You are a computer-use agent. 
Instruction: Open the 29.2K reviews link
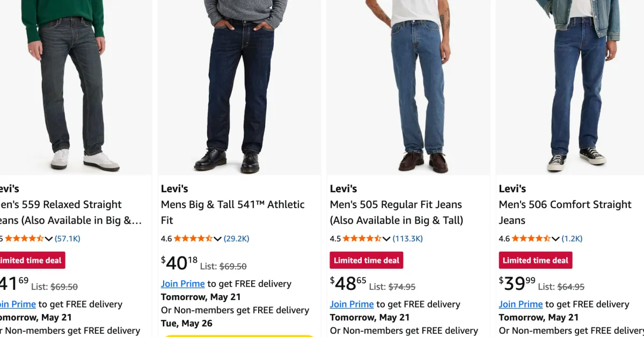(x=237, y=238)
